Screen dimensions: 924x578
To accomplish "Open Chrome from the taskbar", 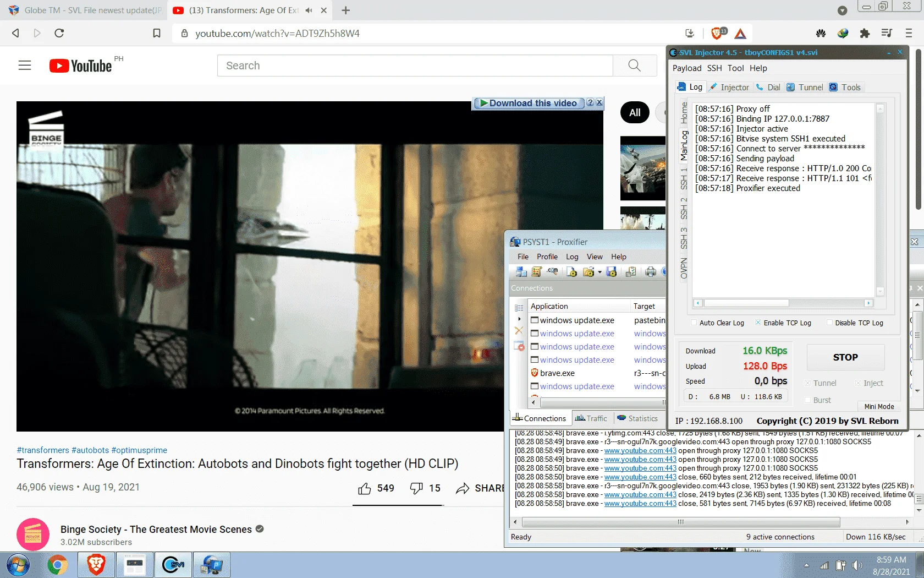I will (x=57, y=565).
